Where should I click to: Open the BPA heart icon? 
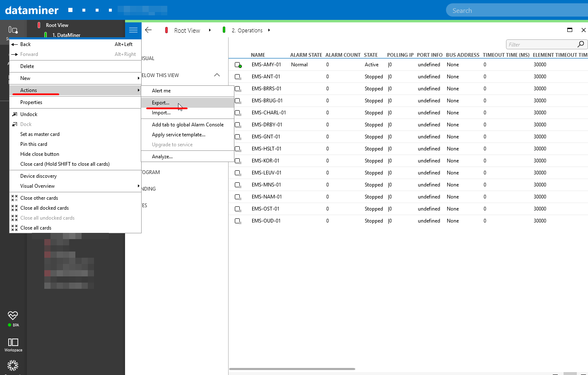13,316
